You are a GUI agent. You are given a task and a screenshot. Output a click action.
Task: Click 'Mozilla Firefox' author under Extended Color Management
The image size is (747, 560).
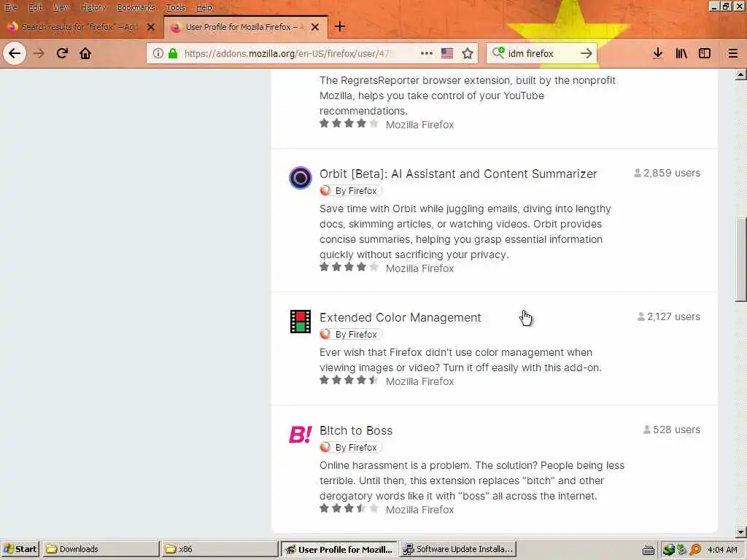pyautogui.click(x=419, y=381)
